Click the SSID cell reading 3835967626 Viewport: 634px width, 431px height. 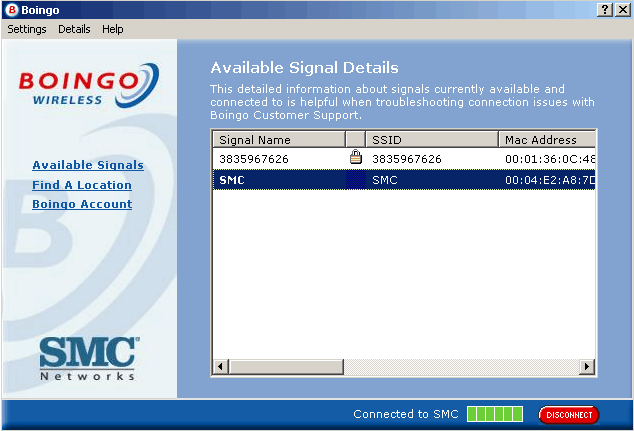[407, 159]
